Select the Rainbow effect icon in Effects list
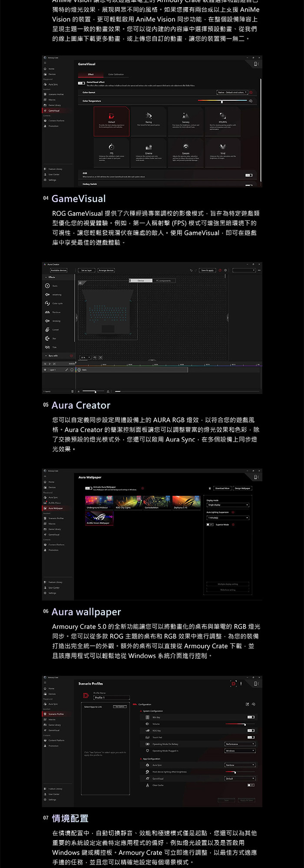Viewport: 304px width, 868px height. click(47, 312)
